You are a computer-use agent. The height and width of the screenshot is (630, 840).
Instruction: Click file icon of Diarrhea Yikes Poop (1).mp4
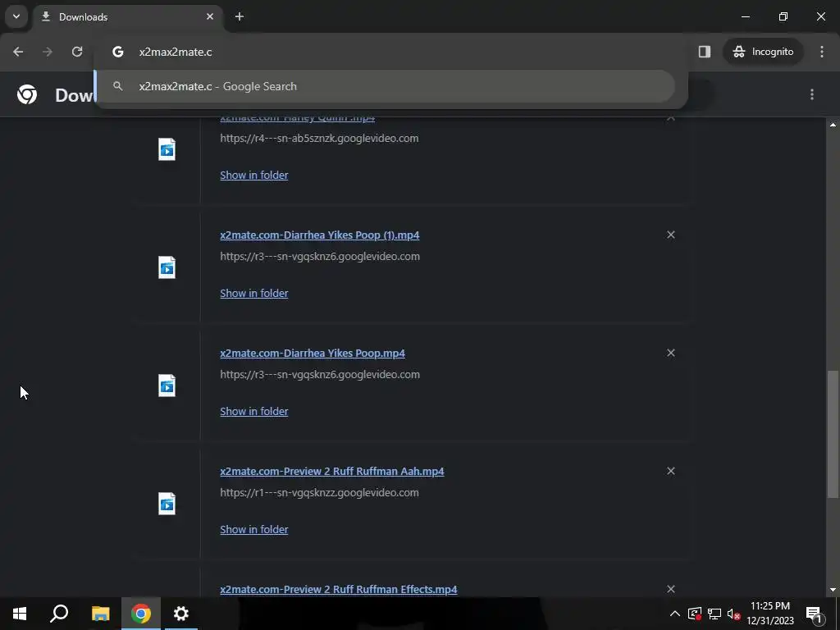tap(167, 267)
